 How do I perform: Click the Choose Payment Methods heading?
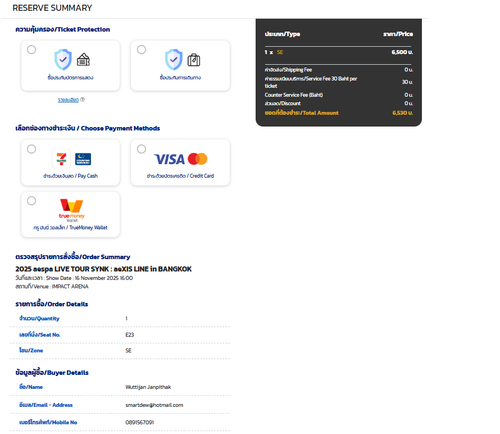(88, 128)
